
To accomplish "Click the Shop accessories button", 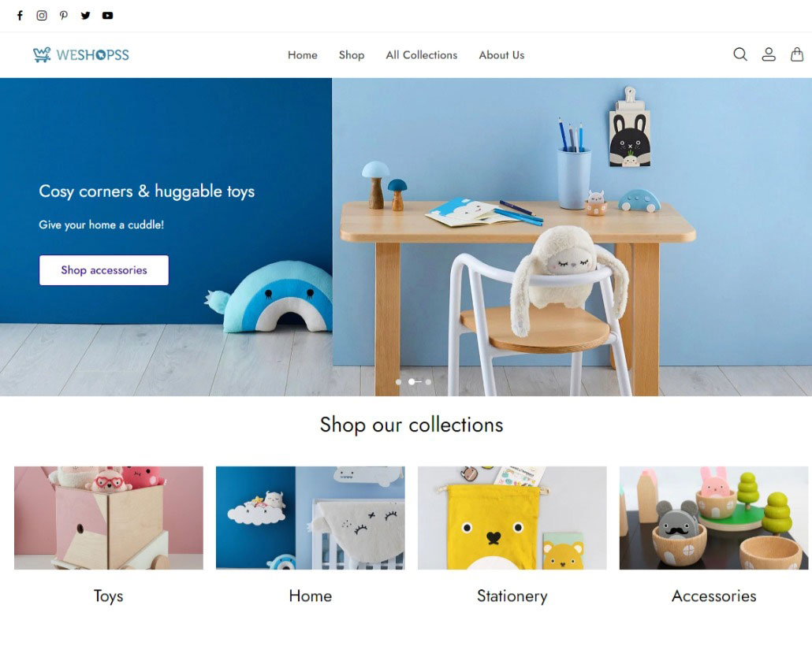I will 104,270.
